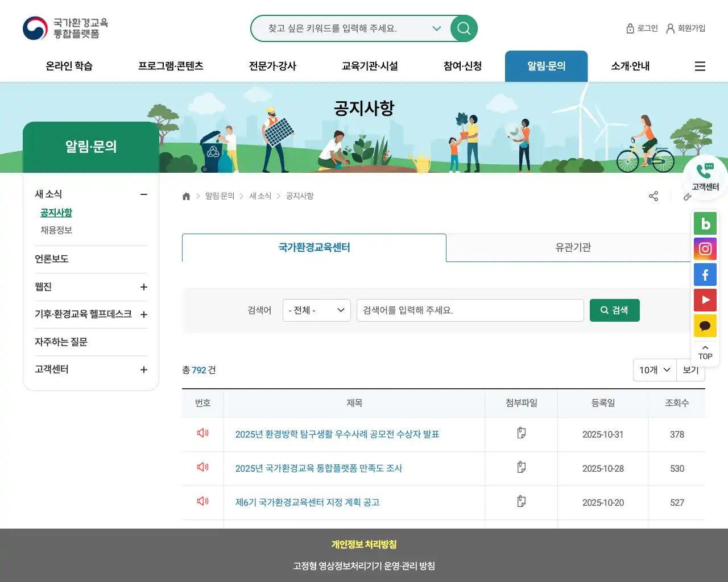Click the magnifier icon in the top search bar
The height and width of the screenshot is (582, 728).
tap(463, 28)
